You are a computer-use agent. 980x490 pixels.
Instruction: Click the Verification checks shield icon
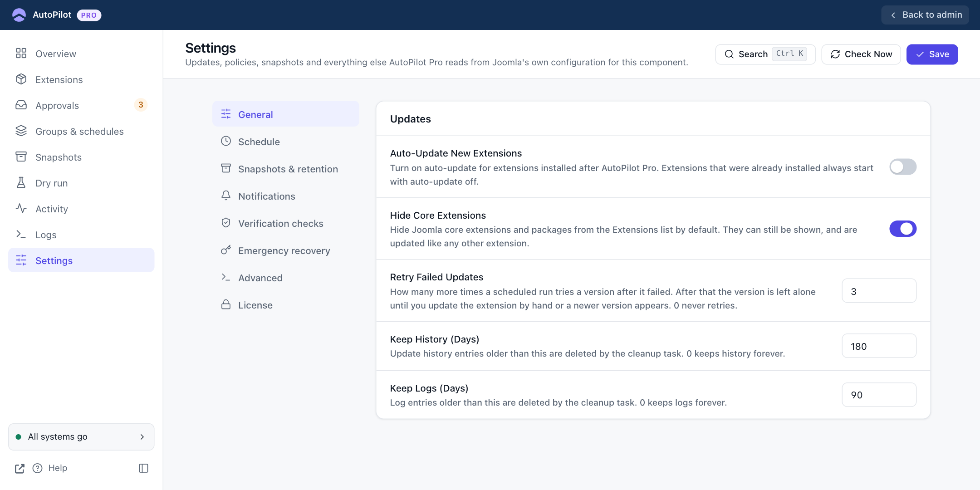[x=226, y=223]
